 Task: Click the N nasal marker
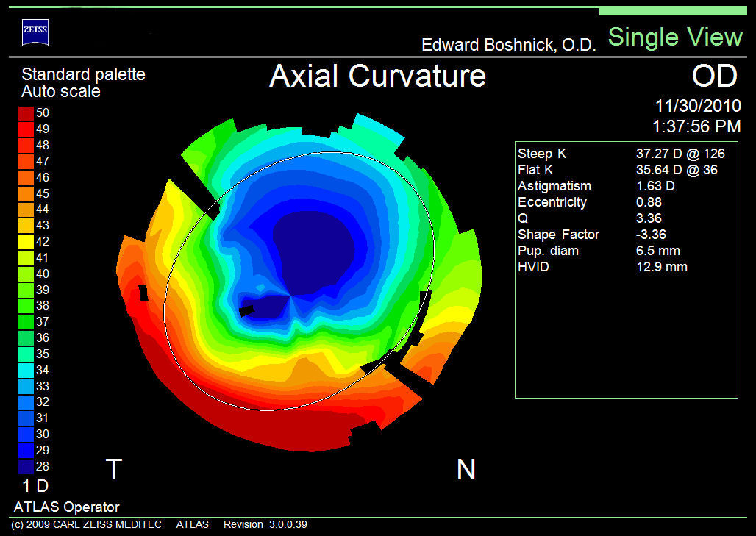[x=466, y=469]
